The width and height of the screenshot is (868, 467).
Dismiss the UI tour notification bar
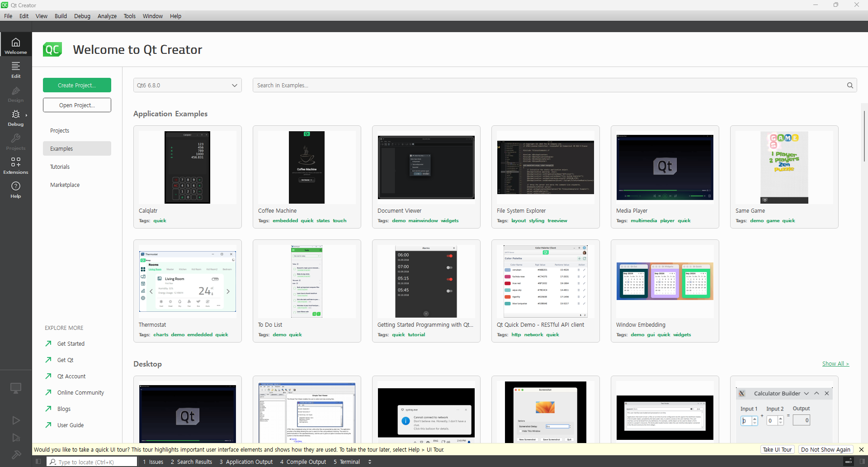[x=861, y=449]
